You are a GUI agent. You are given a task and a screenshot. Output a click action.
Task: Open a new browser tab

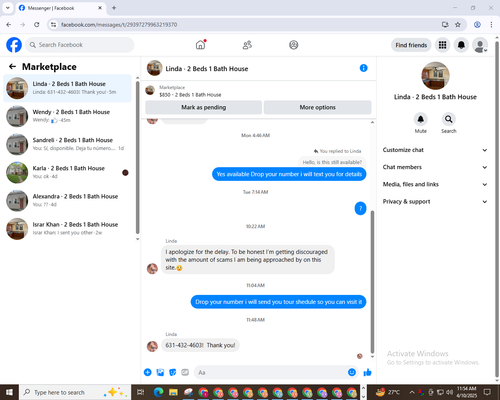[x=114, y=8]
